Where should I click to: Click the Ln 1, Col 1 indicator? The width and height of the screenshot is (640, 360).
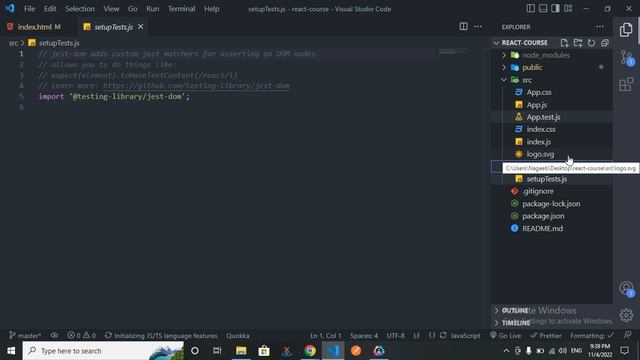(325, 336)
